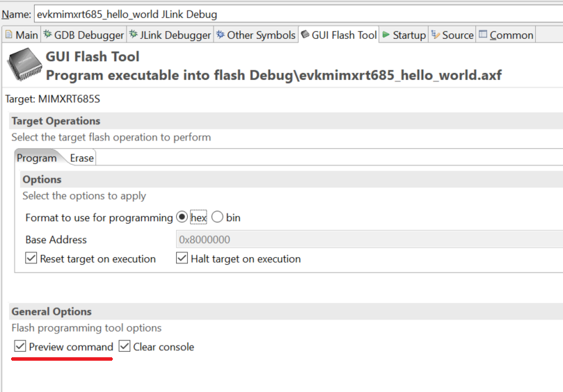Click the JLink Debugger bug icon
This screenshot has width=563, height=392.
(x=133, y=35)
